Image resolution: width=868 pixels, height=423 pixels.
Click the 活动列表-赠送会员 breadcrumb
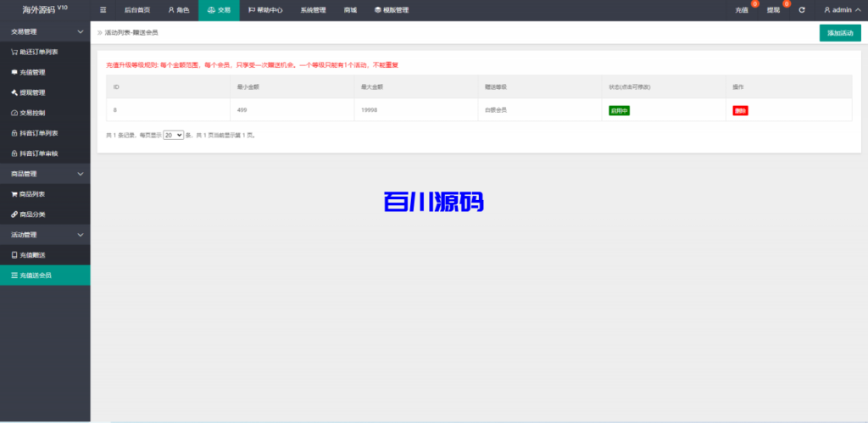tap(131, 33)
